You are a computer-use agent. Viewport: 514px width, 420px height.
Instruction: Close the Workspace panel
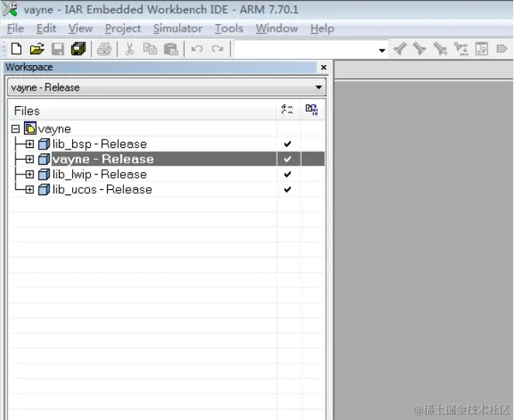pyautogui.click(x=323, y=67)
